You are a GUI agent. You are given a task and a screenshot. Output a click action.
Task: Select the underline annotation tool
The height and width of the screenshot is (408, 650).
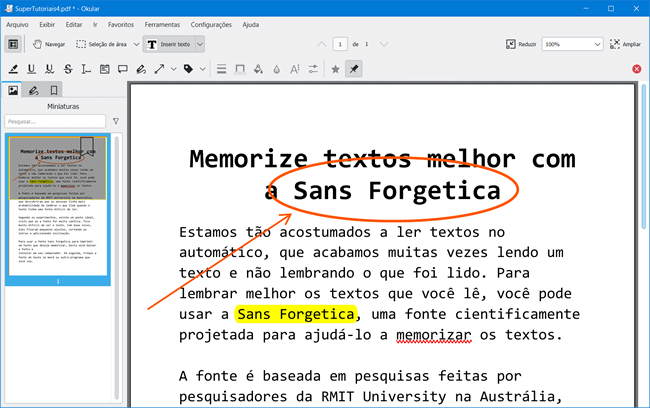[x=32, y=69]
